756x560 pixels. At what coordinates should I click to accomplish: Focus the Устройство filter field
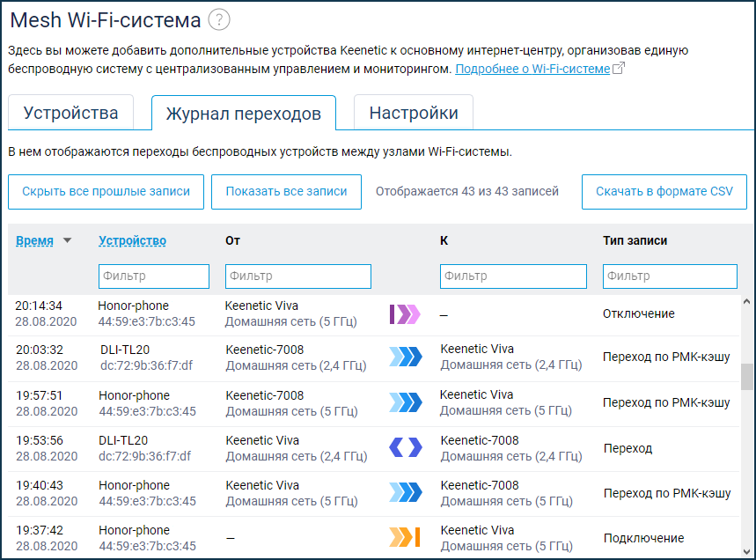coord(154,276)
